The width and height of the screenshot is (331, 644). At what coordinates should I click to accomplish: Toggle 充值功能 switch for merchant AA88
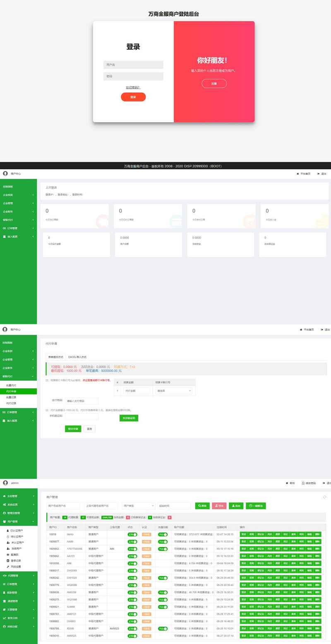(x=163, y=541)
